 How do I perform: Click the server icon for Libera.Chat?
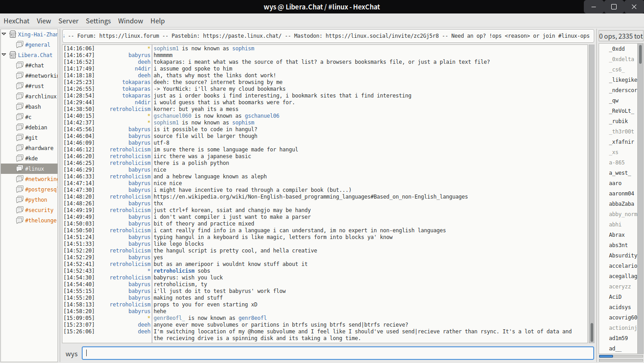pos(13,55)
